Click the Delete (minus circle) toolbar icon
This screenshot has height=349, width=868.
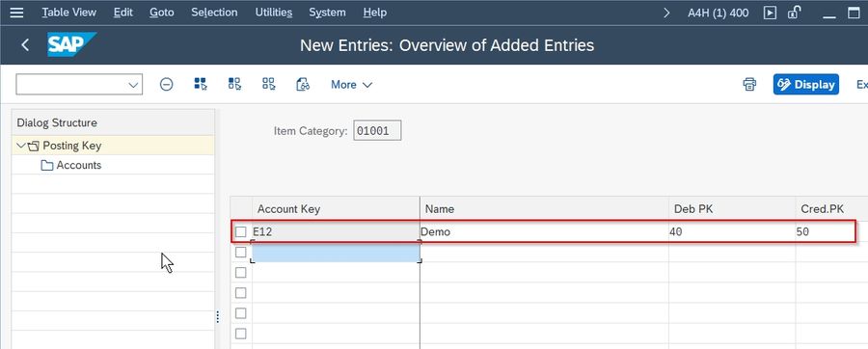click(x=166, y=84)
